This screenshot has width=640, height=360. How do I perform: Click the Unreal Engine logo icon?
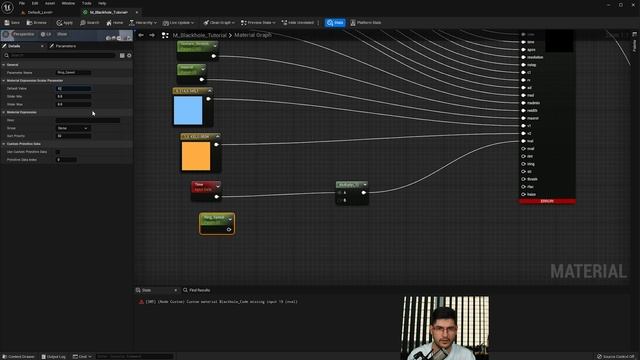point(7,7)
